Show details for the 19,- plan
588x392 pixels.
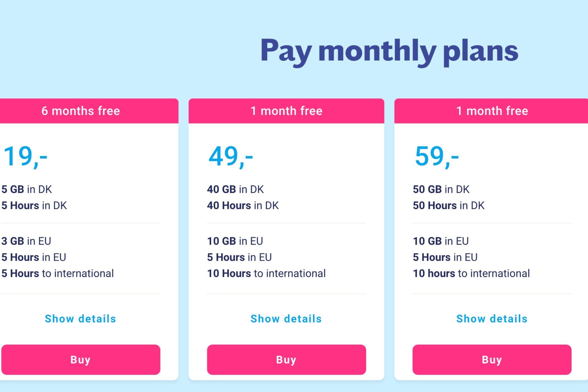81,319
